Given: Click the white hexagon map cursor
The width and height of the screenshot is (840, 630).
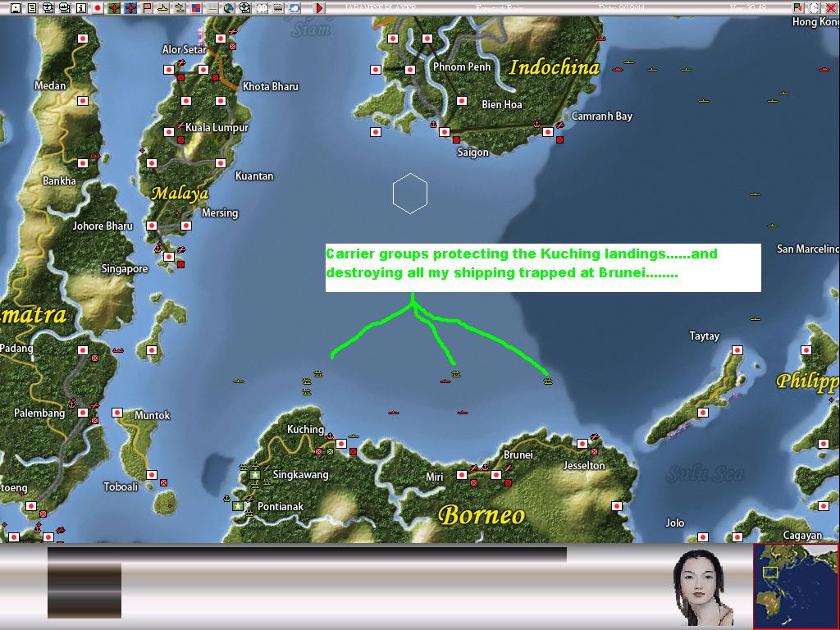Looking at the screenshot, I should pyautogui.click(x=410, y=194).
